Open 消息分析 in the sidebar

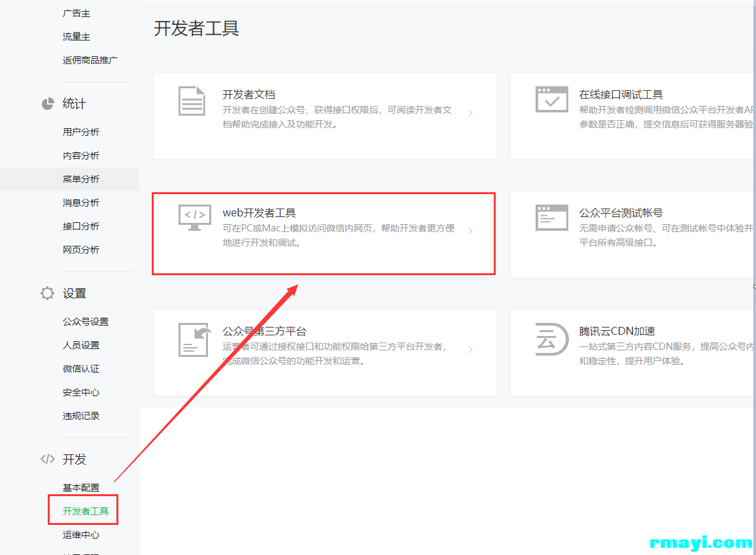(x=81, y=203)
